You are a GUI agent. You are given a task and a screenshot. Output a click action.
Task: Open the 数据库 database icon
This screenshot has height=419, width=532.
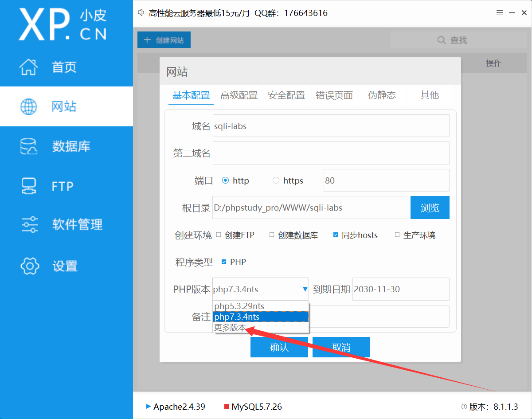[x=29, y=146]
